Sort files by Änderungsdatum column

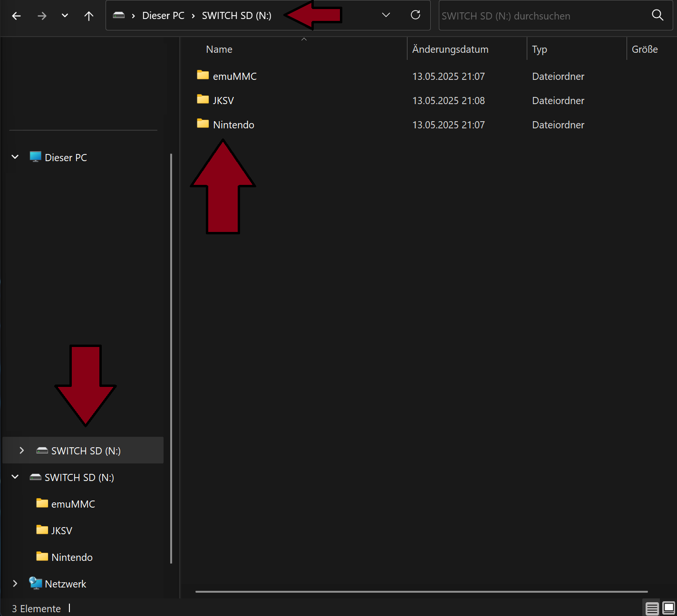[x=450, y=49]
